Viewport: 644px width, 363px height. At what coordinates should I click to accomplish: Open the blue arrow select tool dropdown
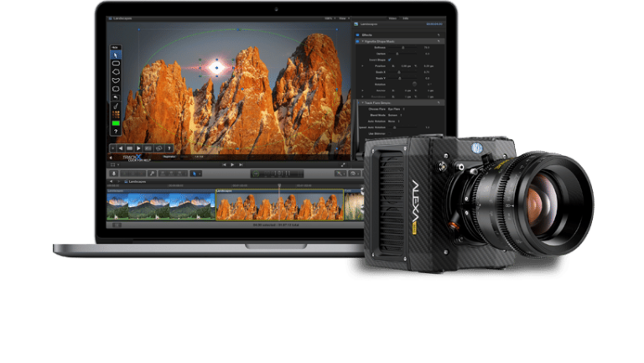(196, 174)
